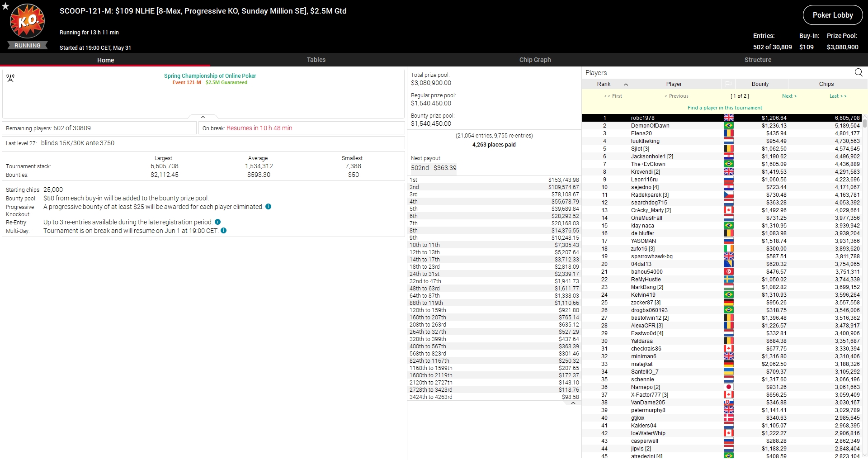Show multi-day info tooltip
The image size is (868, 460).
223,231
